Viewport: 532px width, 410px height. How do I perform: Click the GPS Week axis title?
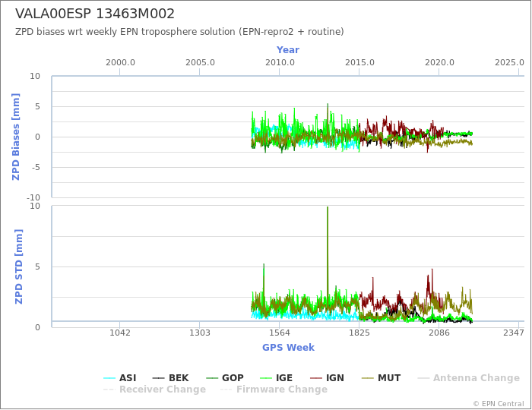tap(288, 347)
